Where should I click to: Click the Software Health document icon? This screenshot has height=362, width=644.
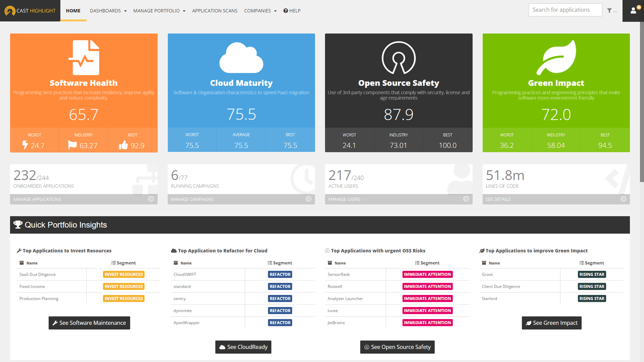pos(84,58)
